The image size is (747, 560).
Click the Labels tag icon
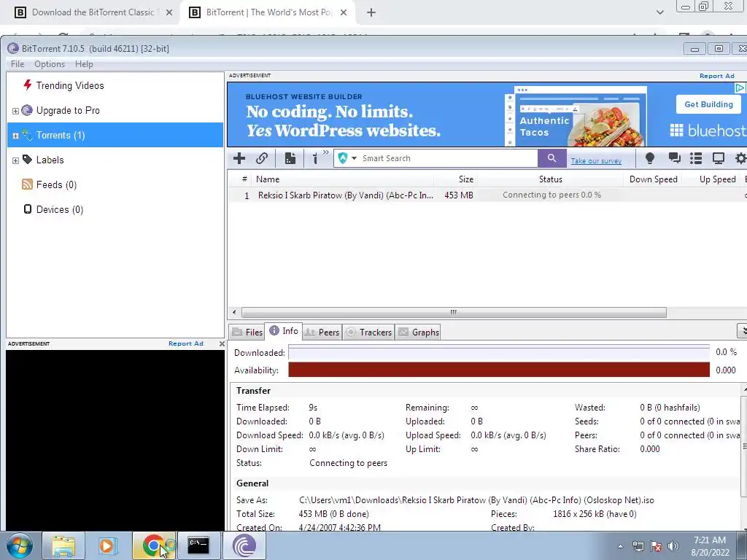click(x=27, y=159)
